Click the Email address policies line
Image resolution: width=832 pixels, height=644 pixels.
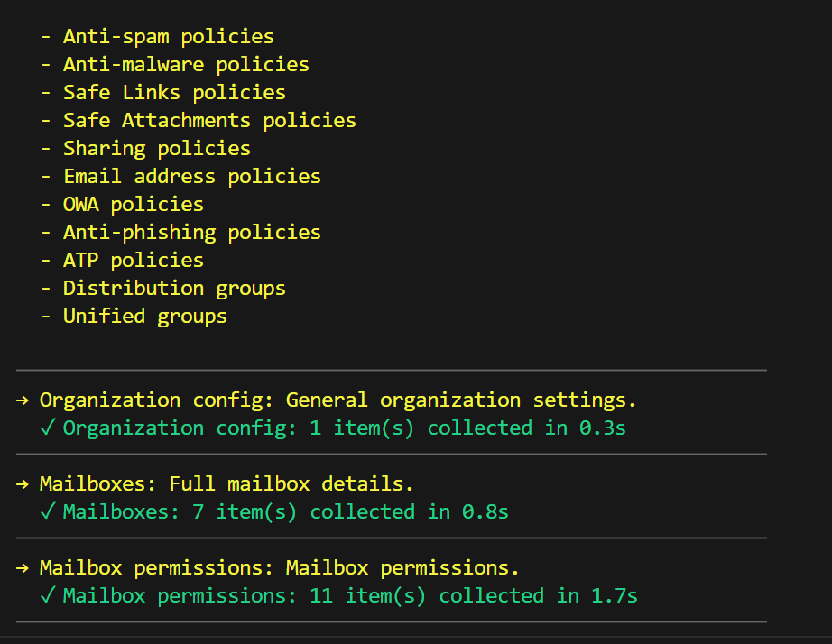click(191, 177)
